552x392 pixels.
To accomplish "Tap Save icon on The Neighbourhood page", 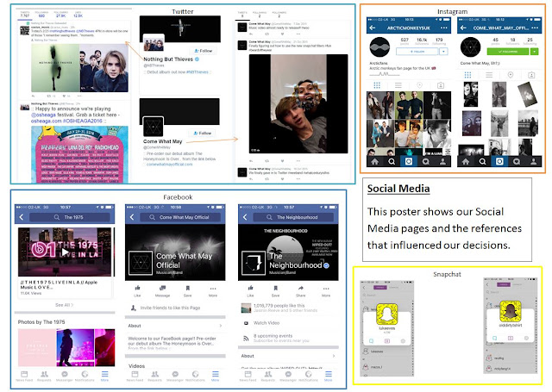I will tap(276, 291).
